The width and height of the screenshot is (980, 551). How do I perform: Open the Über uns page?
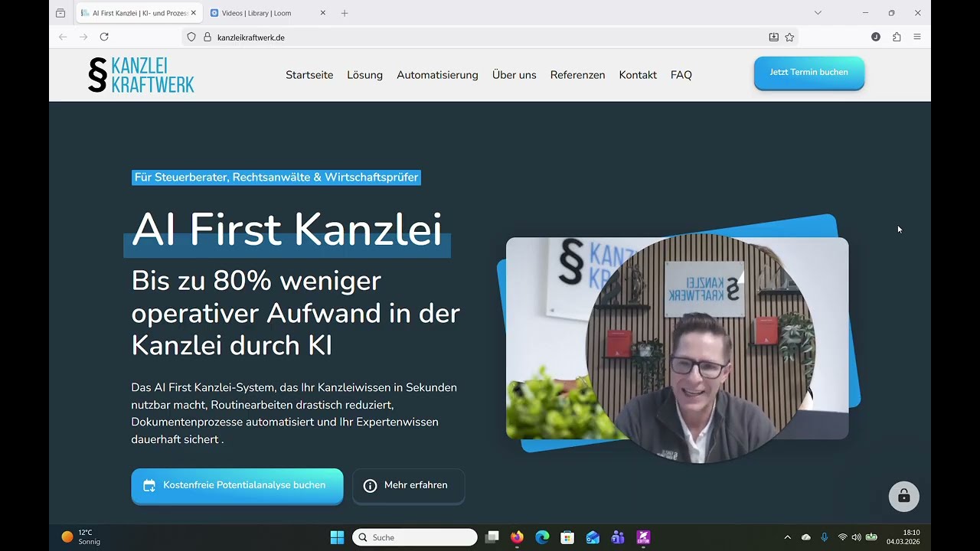[x=514, y=75]
